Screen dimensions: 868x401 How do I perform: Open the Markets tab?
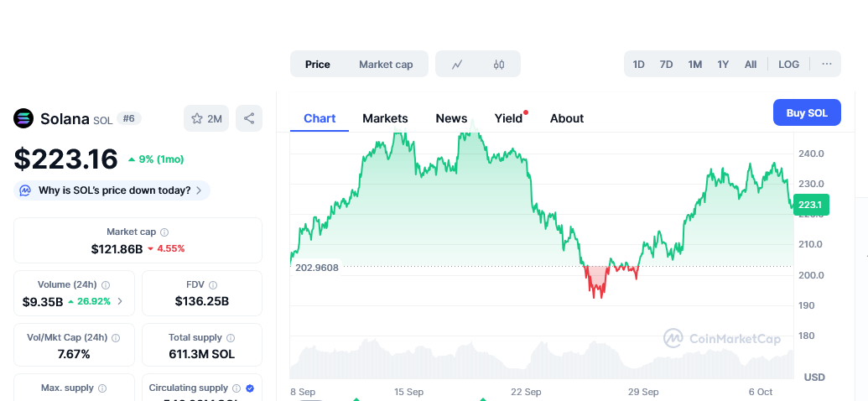point(385,118)
